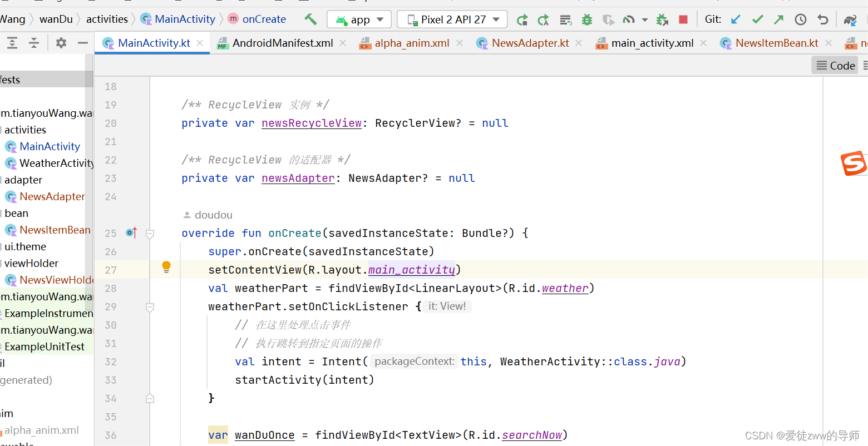
Task: Select the activities package in tree
Action: point(25,130)
